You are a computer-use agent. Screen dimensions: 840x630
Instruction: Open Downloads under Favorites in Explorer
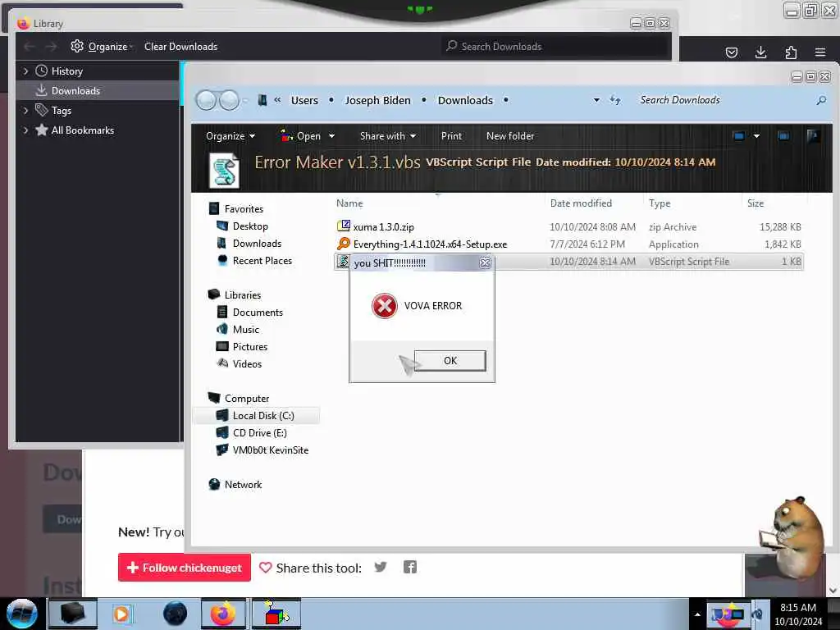[257, 243]
